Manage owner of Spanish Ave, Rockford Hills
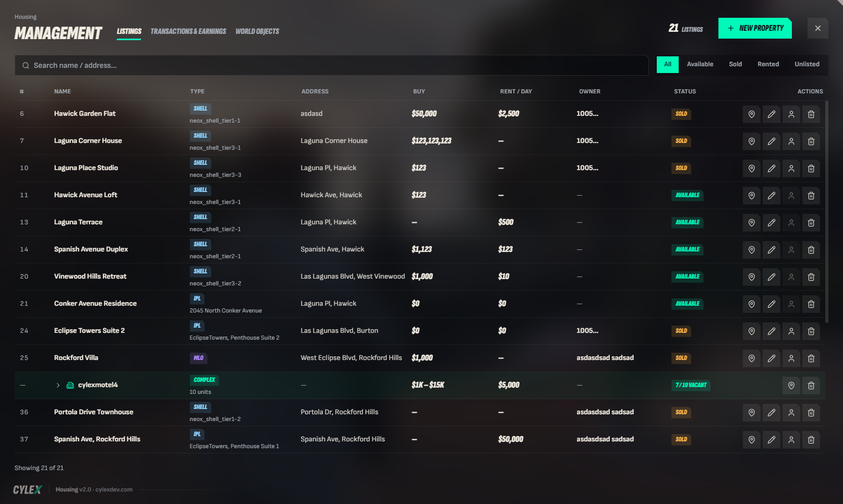 click(791, 440)
